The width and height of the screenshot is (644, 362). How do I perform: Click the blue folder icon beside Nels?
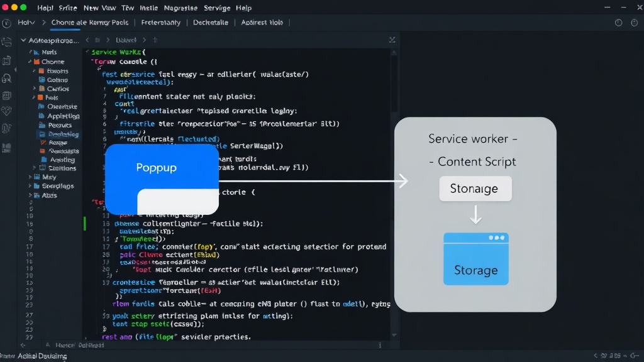click(x=36, y=52)
